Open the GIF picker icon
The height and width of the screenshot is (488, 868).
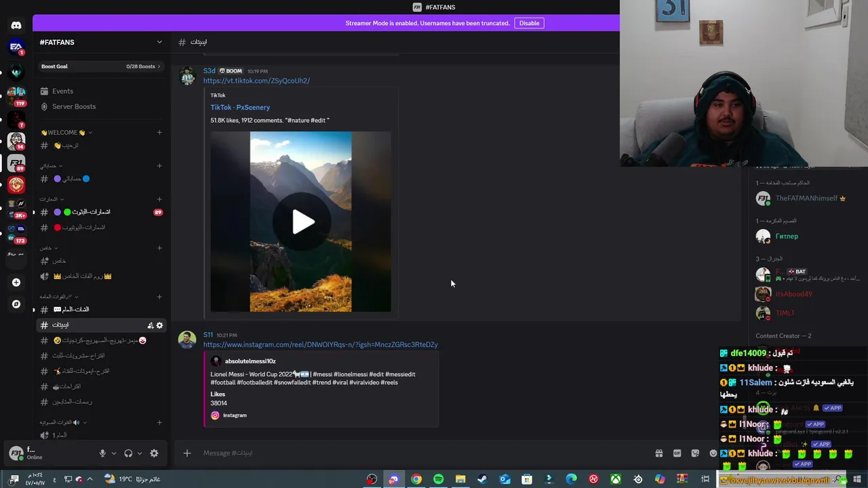[x=677, y=453]
